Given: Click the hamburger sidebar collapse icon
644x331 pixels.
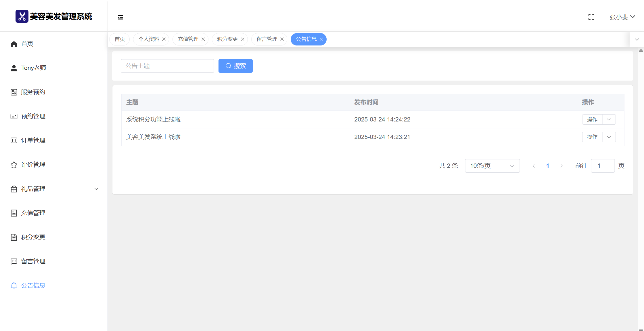Looking at the screenshot, I should click(120, 17).
